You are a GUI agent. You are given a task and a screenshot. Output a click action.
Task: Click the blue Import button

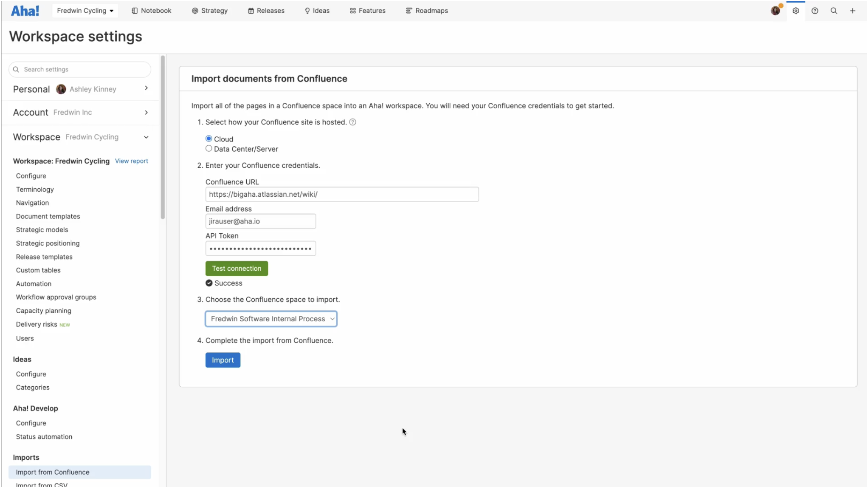coord(223,360)
